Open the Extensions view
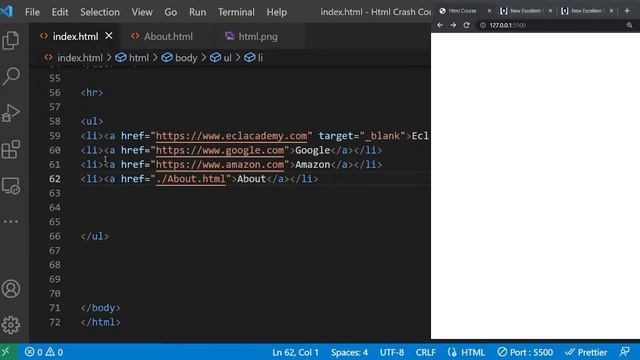The width and height of the screenshot is (640, 360). [x=11, y=149]
